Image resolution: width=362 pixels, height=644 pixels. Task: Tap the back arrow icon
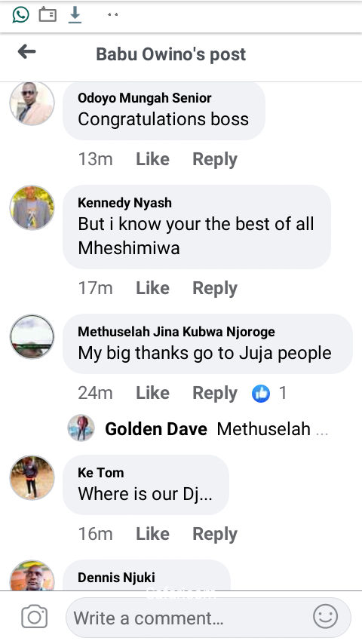(x=26, y=52)
